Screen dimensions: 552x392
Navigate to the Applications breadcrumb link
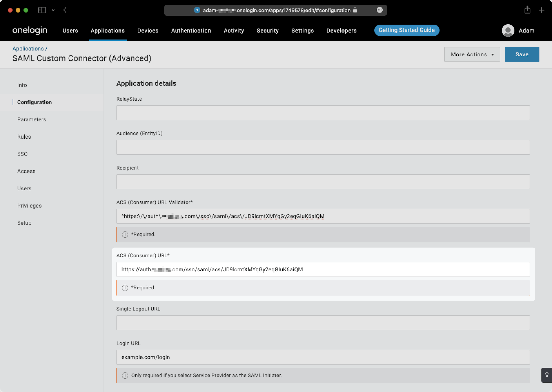click(x=28, y=48)
